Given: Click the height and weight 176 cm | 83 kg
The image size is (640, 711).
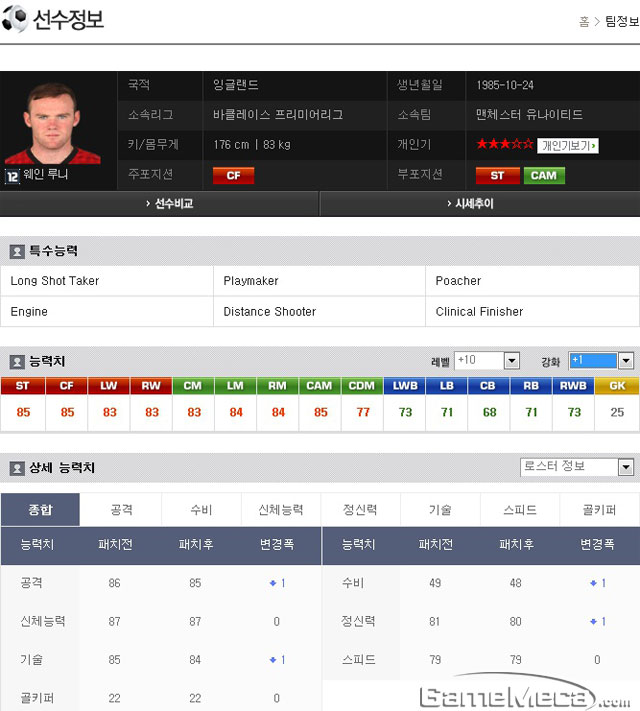Looking at the screenshot, I should (x=252, y=145).
